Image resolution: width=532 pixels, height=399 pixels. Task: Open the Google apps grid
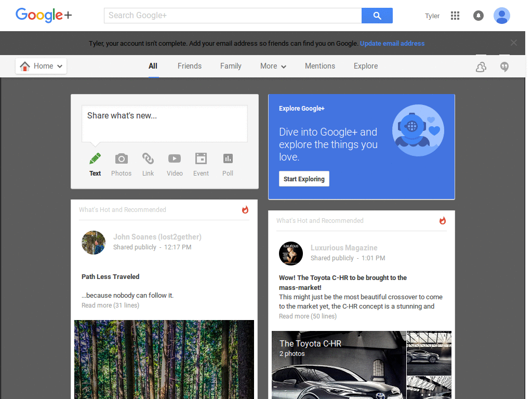click(x=455, y=16)
